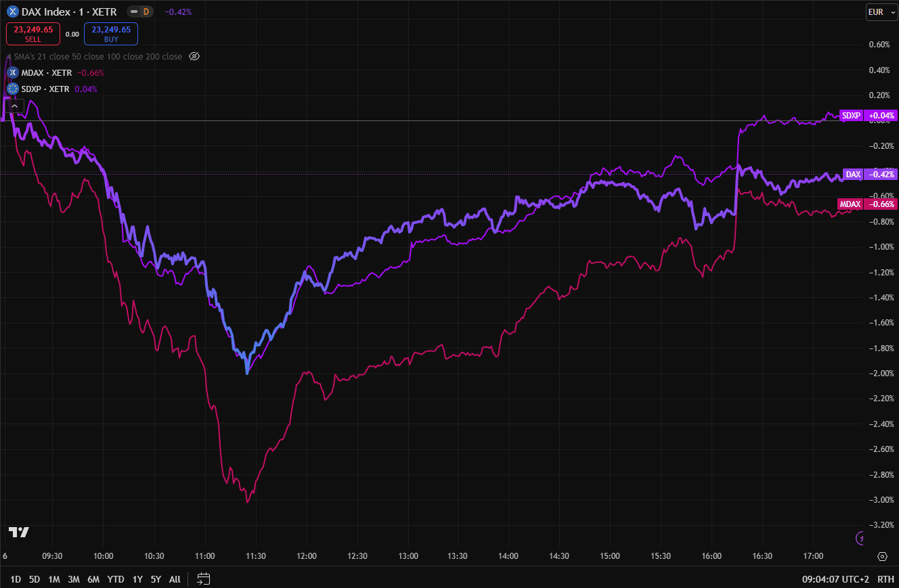
Task: Click the 13:30 time axis label
Action: pyautogui.click(x=458, y=556)
